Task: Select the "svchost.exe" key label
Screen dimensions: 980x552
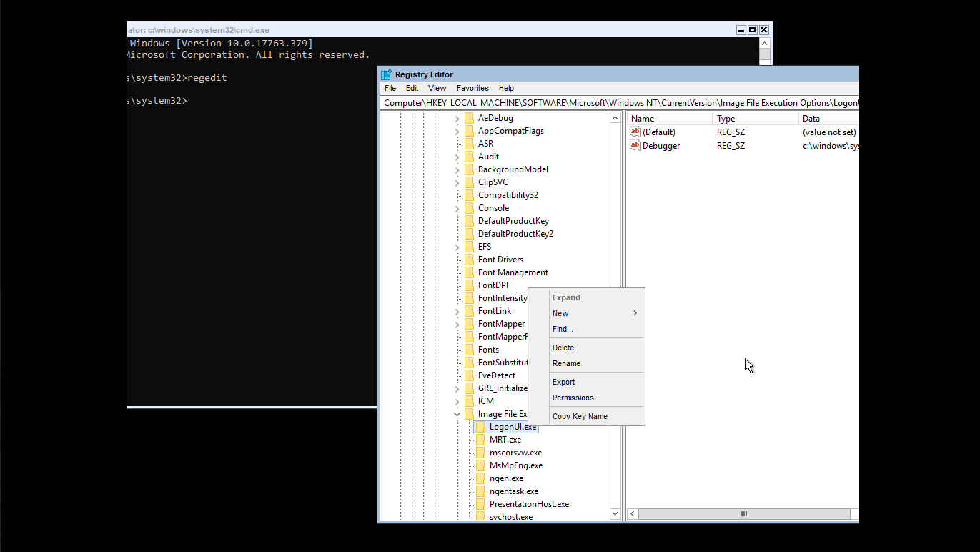Action: (x=511, y=516)
